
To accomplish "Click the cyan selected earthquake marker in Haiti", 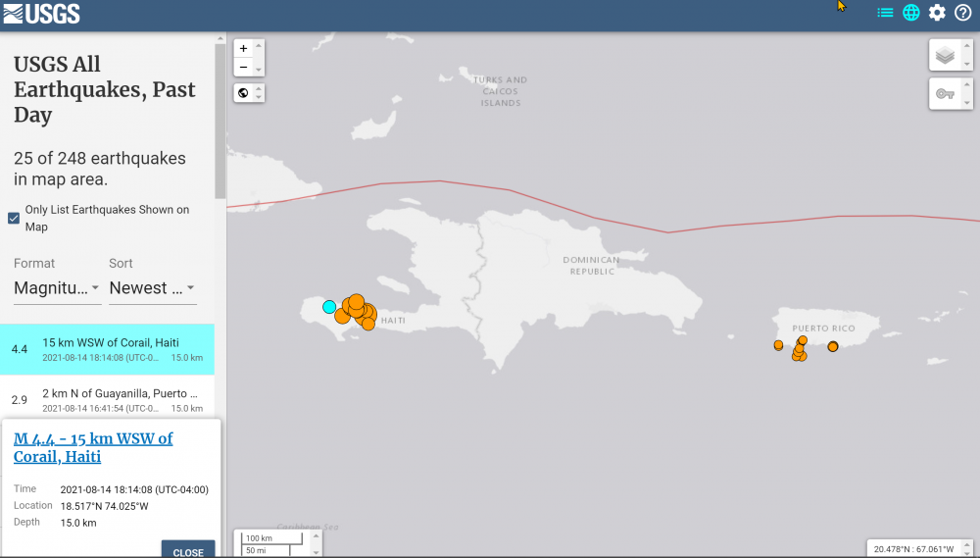I will click(x=329, y=307).
